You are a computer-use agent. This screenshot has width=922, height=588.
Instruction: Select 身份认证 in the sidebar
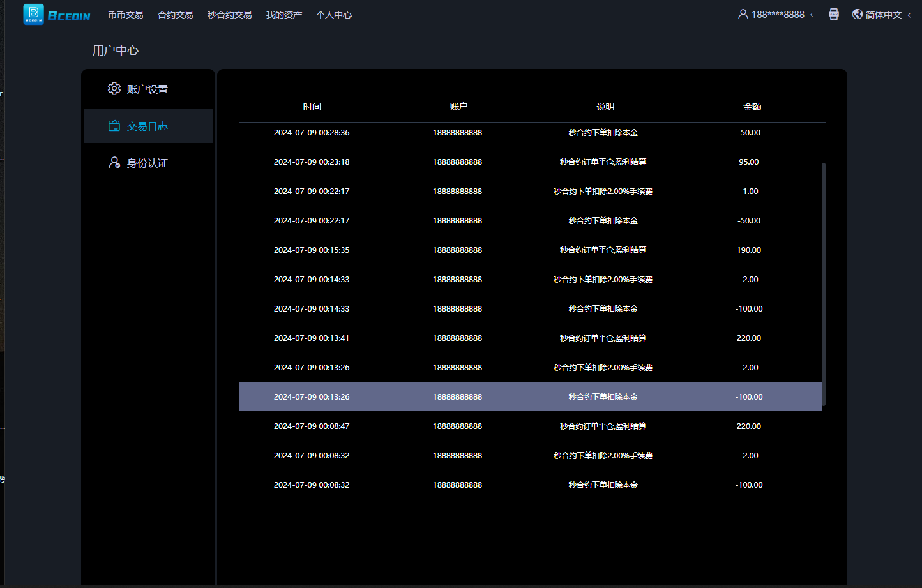[x=147, y=163]
